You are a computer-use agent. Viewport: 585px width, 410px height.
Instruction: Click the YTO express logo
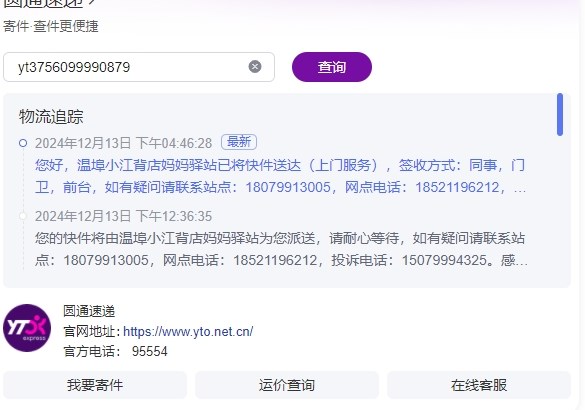[27, 328]
